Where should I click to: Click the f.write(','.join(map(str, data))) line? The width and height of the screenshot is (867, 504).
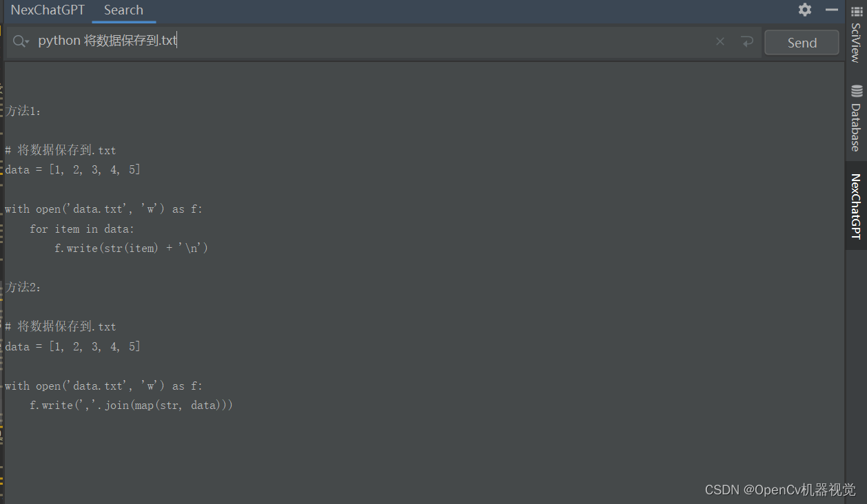(131, 406)
